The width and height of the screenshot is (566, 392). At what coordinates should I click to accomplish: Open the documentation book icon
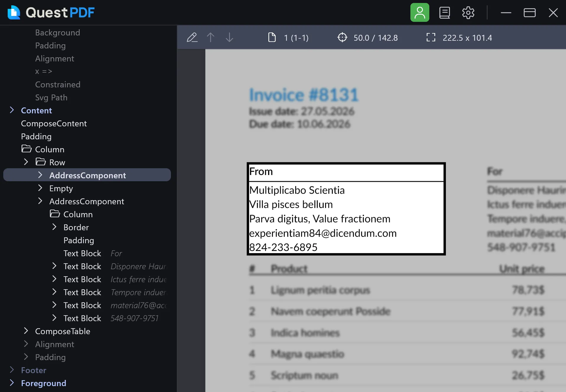pyautogui.click(x=444, y=13)
